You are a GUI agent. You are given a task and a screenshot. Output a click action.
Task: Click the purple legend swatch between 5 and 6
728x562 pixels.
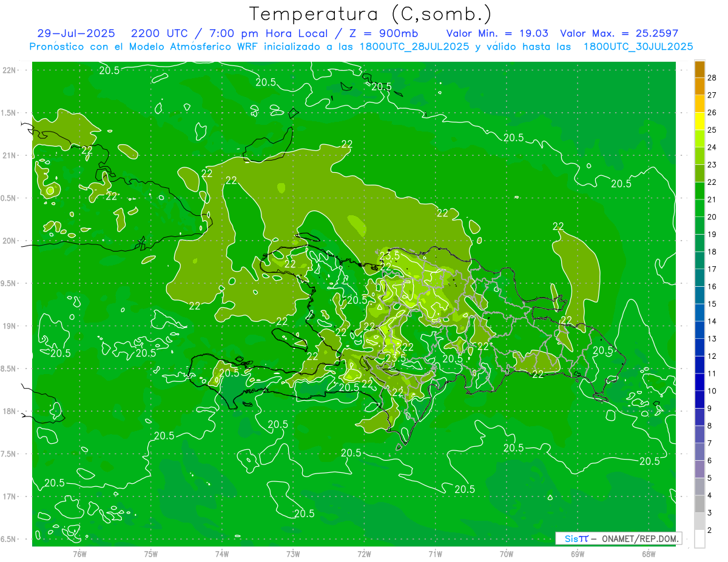[x=699, y=469]
